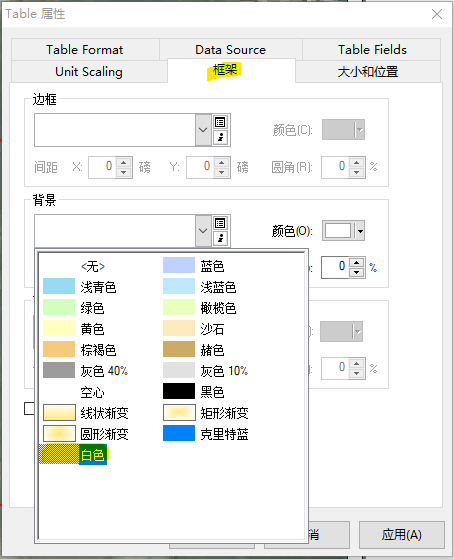Select 线状渐变 linear gradient background
The height and width of the screenshot is (559, 454).
point(86,413)
